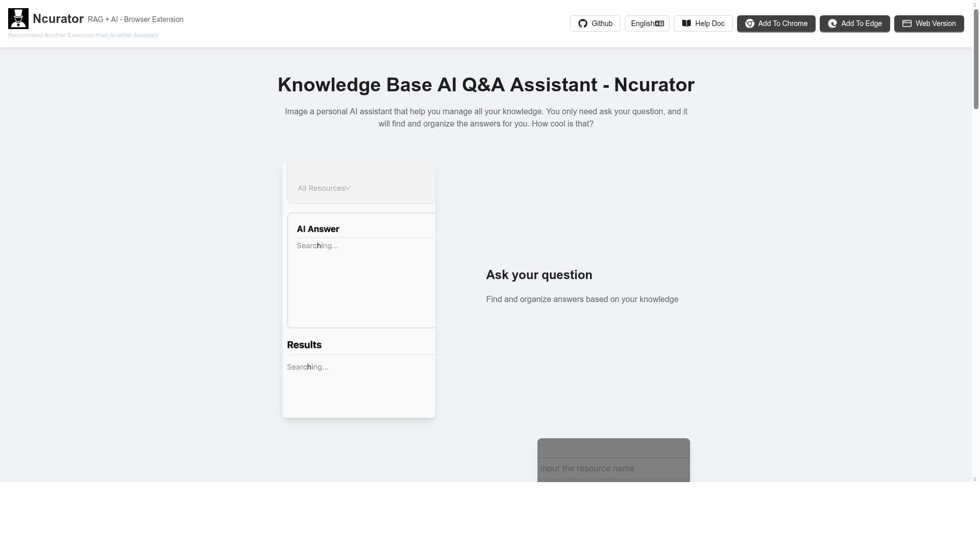Open the Fast AI writer Assistant link

(127, 35)
